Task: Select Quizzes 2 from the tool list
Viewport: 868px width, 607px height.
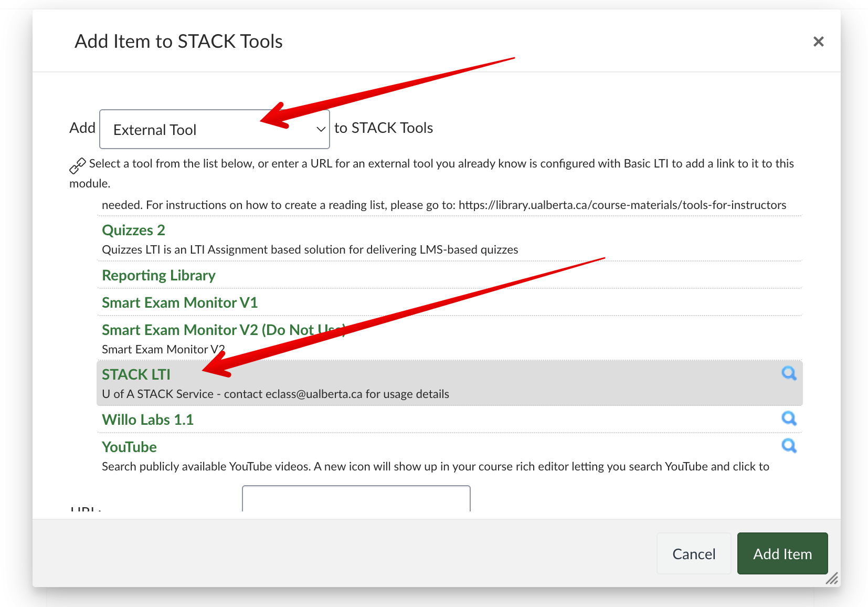Action: point(133,230)
